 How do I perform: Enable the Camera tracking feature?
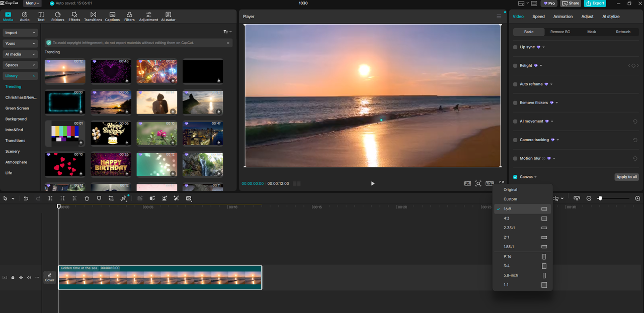(515, 140)
